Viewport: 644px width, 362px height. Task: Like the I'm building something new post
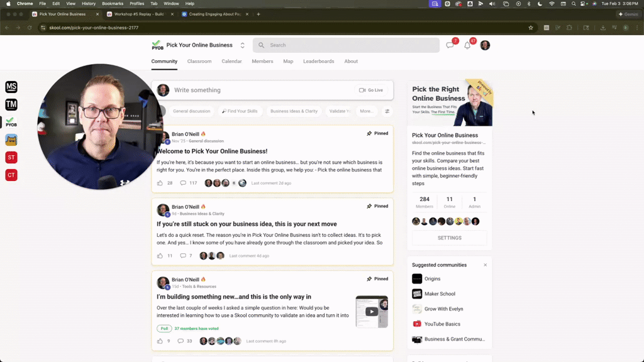(160, 341)
